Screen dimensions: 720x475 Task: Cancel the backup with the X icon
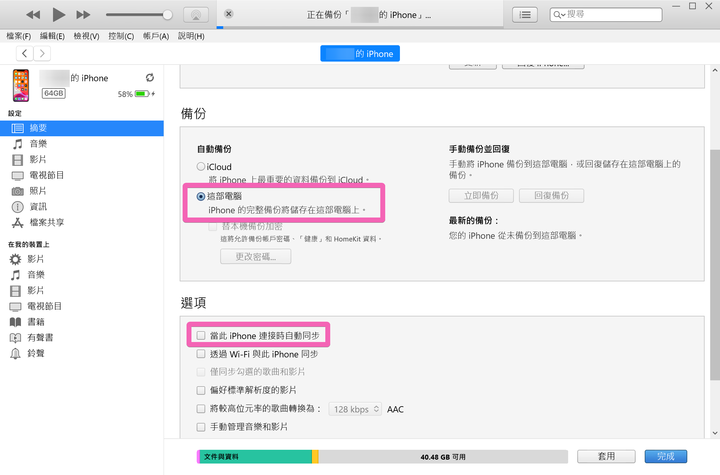pyautogui.click(x=229, y=14)
